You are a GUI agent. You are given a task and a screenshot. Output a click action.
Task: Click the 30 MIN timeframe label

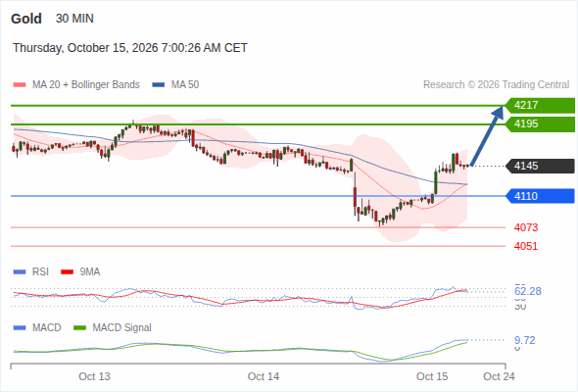pyautogui.click(x=74, y=19)
